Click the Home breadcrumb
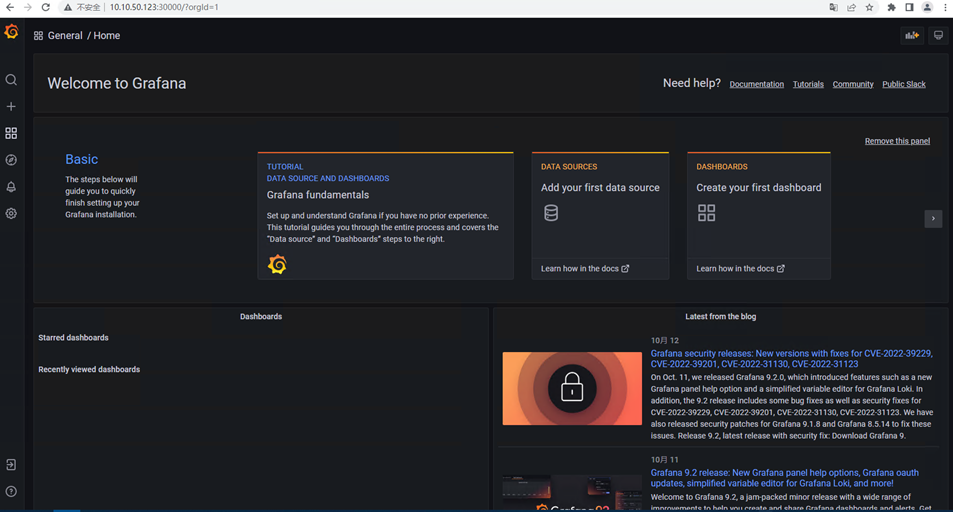Screen dimensions: 953x512 (107, 36)
